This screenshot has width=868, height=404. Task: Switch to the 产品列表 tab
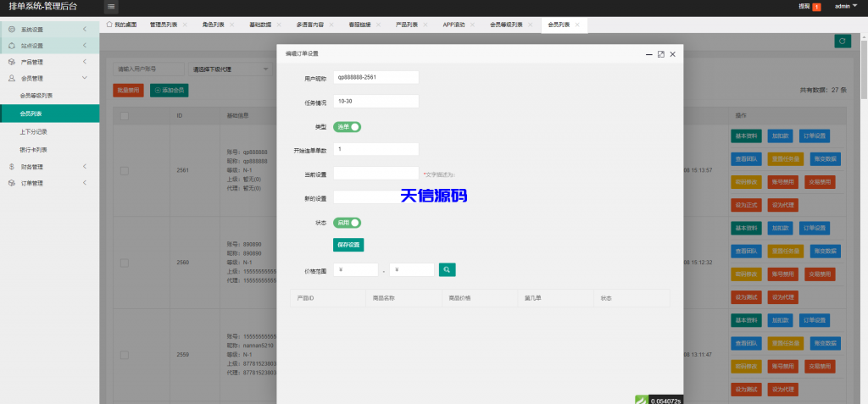click(x=407, y=25)
